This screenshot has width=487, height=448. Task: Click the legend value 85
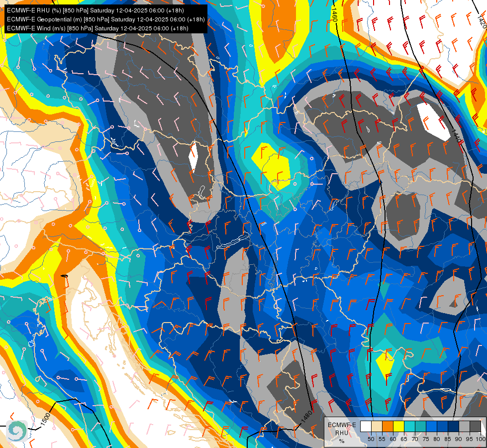tap(448, 439)
